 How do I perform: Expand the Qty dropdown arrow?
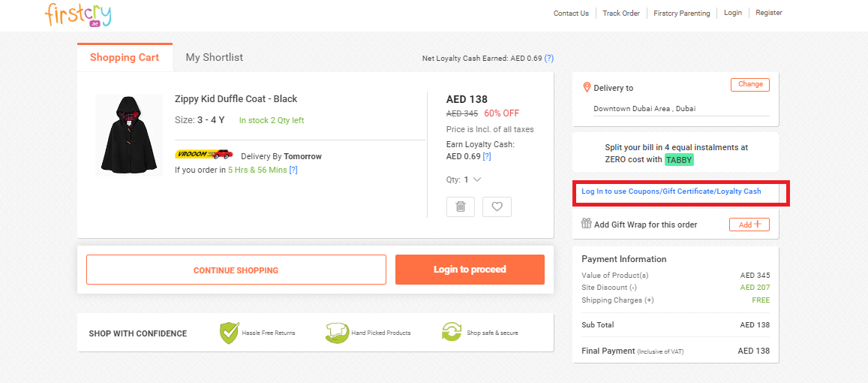[x=477, y=179]
